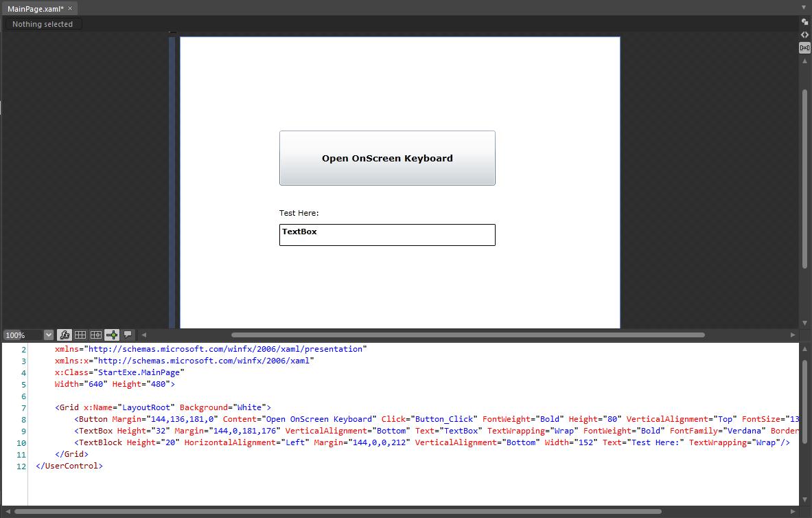Click the artboard scroll-left arrow
Viewport: 812px width, 518px height.
click(x=144, y=335)
